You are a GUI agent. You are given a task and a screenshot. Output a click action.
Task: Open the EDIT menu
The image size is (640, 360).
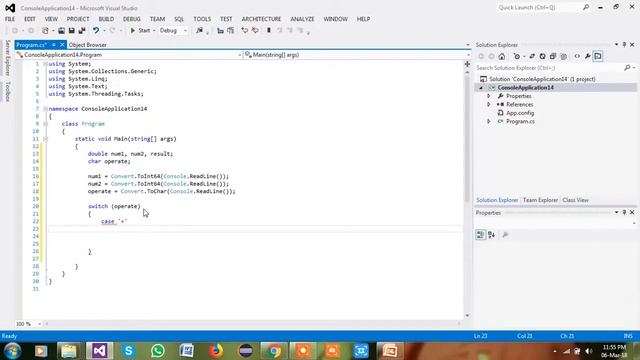tap(30, 19)
